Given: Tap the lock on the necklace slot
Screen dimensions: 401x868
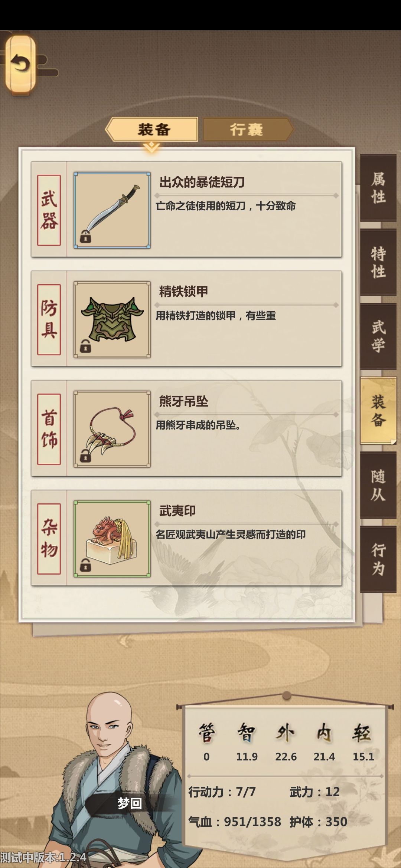Looking at the screenshot, I should click(85, 456).
